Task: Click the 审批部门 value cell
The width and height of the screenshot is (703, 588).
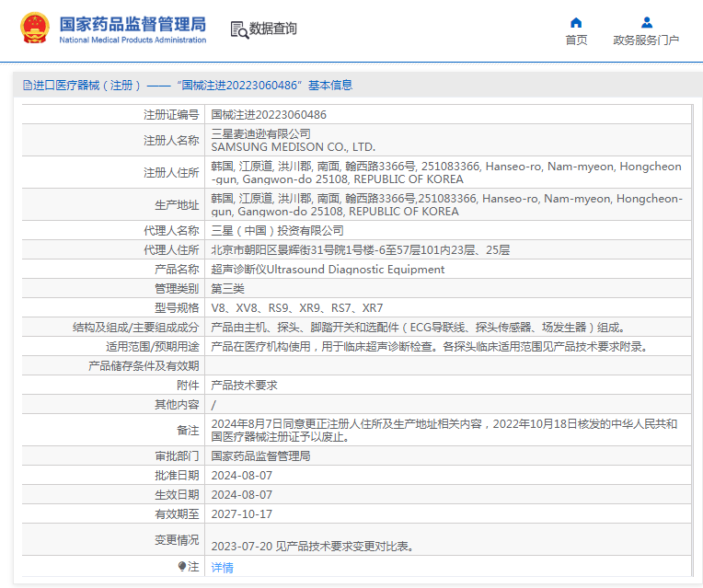Action: tap(447, 455)
